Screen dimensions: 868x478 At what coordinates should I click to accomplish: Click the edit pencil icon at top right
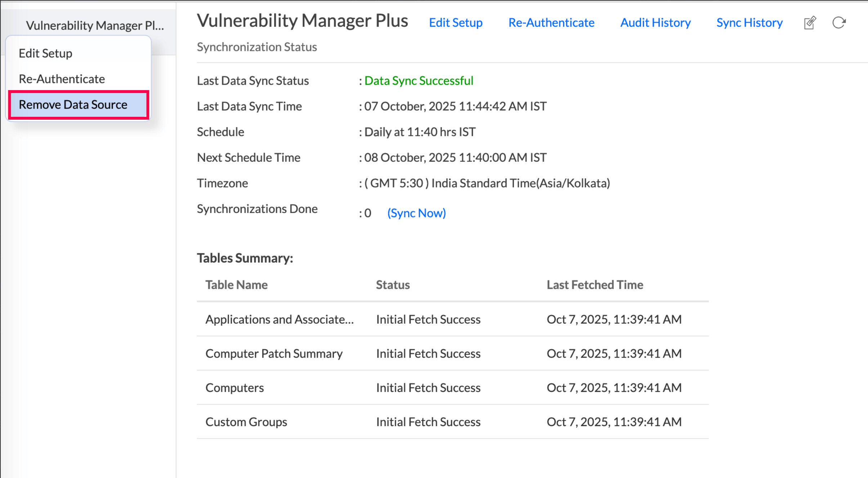coord(810,23)
